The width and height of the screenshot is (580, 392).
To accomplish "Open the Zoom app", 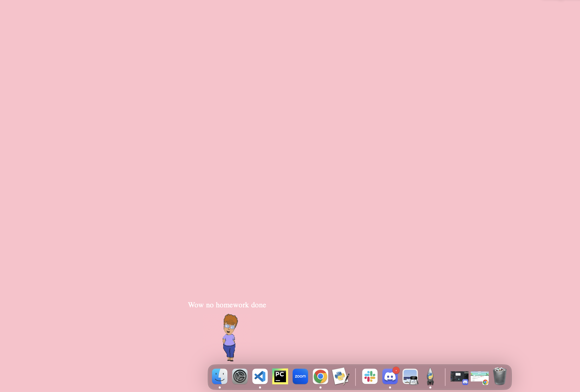I will (300, 376).
